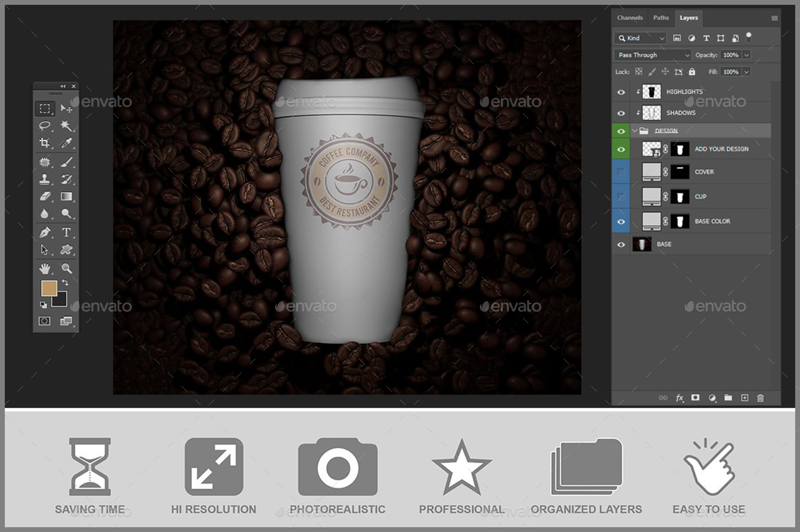Filter for pixel layers
The image size is (800, 532).
click(x=677, y=38)
